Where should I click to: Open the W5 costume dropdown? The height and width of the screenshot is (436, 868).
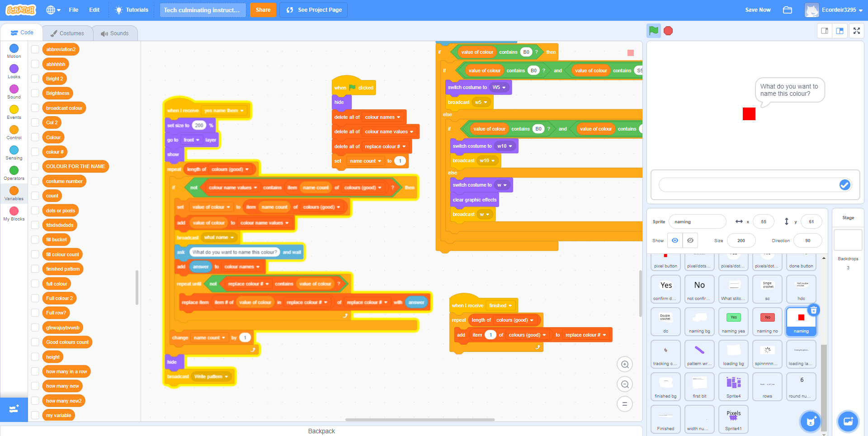(x=499, y=88)
